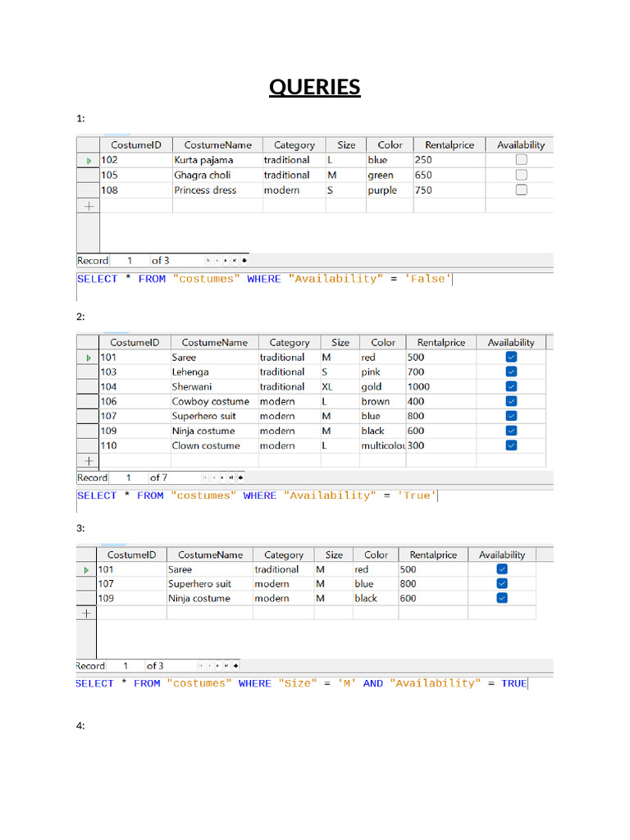630x840 pixels.
Task: Click New Record icon in query 2 navigator
Action: coord(240,477)
